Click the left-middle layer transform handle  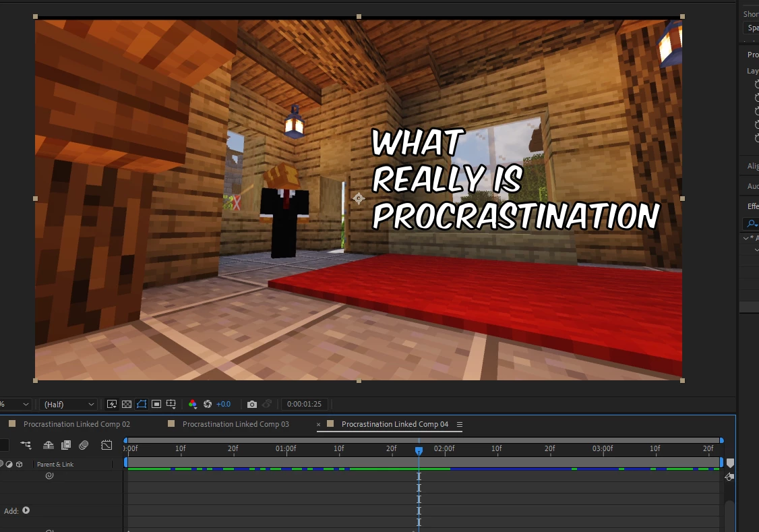[x=35, y=198]
